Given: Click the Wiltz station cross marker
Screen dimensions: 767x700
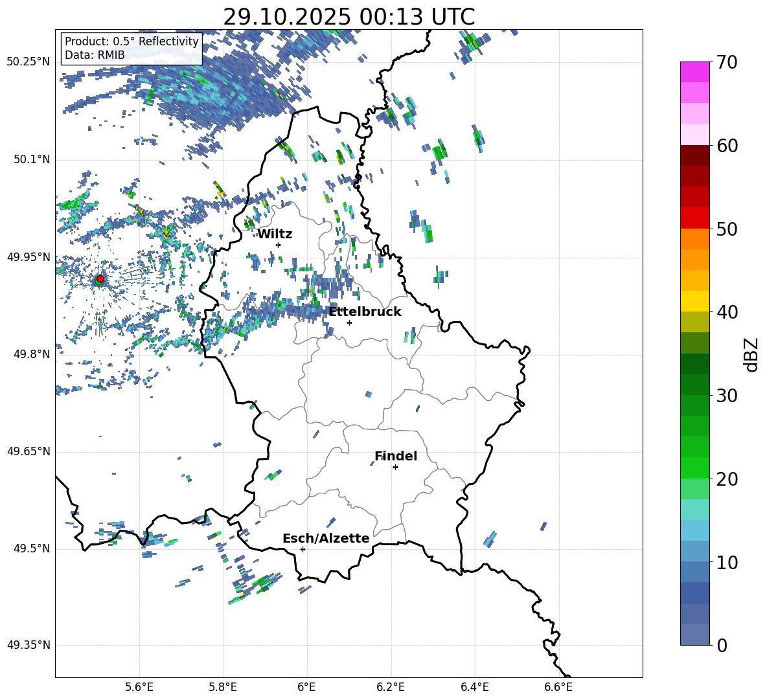Looking at the screenshot, I should click(279, 245).
